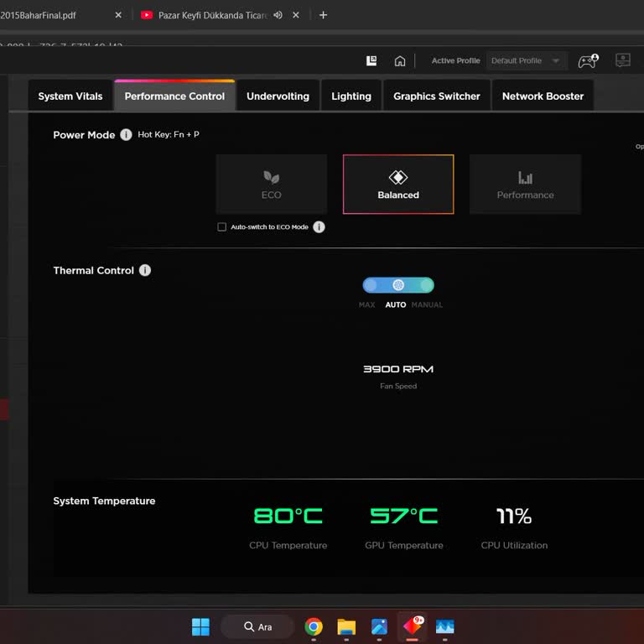Open the Undervolting tab

coord(278,96)
